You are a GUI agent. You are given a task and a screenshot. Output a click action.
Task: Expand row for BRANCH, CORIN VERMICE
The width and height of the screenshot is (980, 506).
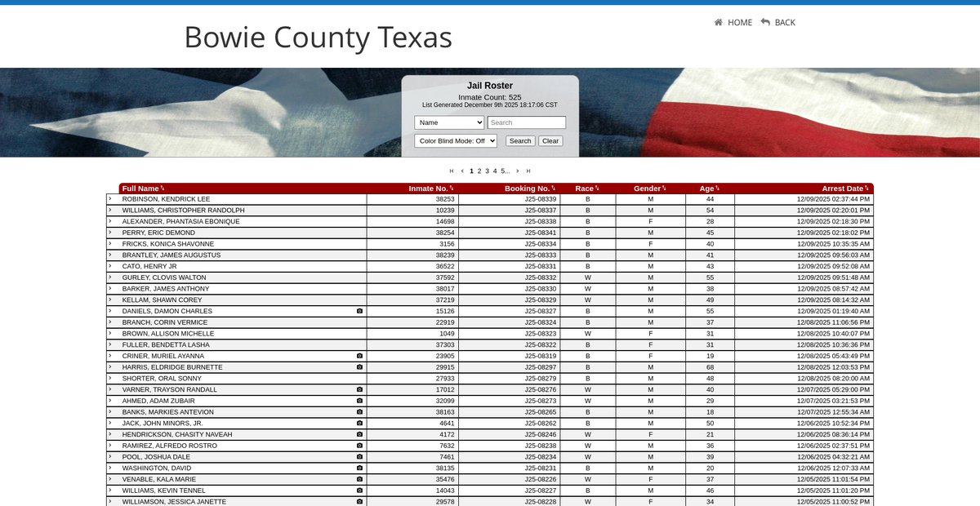click(x=110, y=322)
